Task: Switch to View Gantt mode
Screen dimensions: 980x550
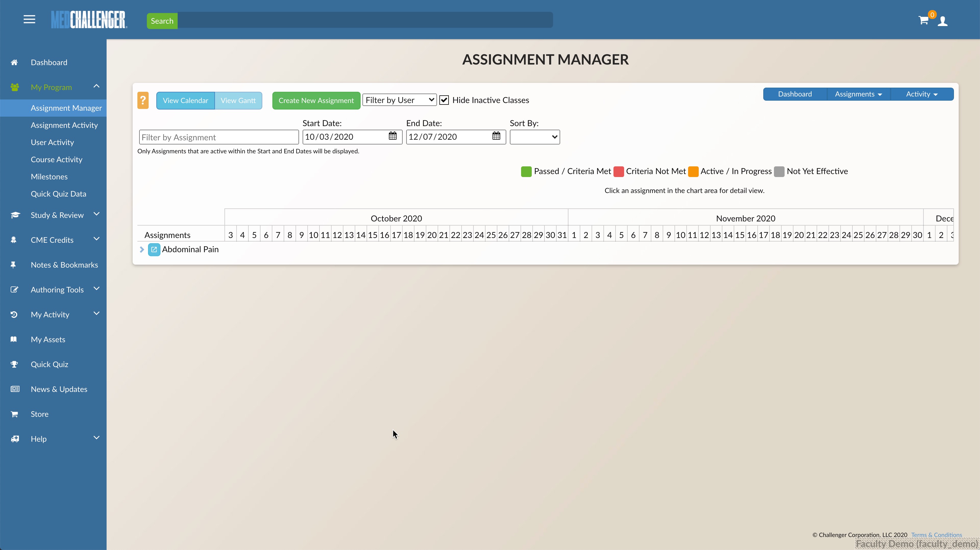Action: tap(238, 100)
